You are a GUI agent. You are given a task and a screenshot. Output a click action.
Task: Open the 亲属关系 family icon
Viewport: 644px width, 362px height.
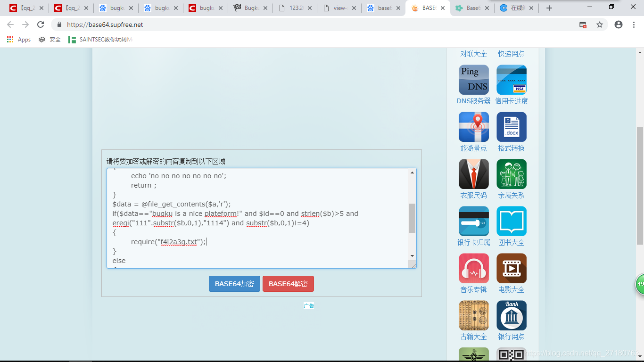[x=512, y=174]
